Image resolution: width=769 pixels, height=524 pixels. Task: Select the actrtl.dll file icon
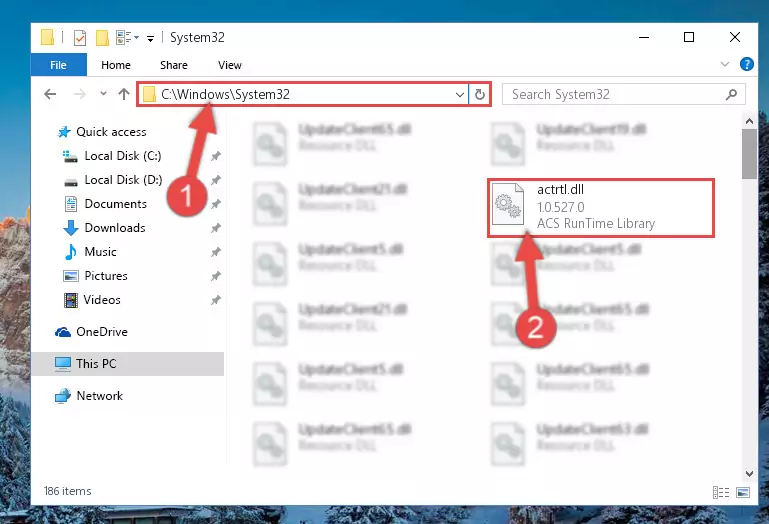coord(508,204)
